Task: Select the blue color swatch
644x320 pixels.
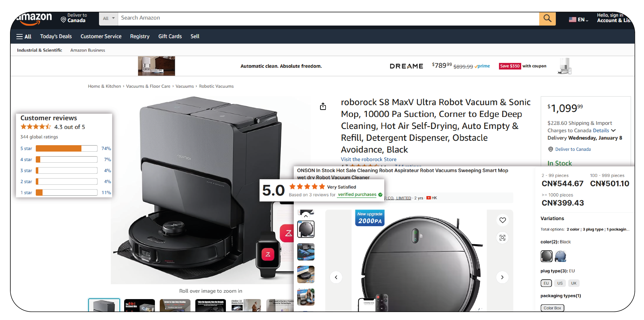Action: 560,256
